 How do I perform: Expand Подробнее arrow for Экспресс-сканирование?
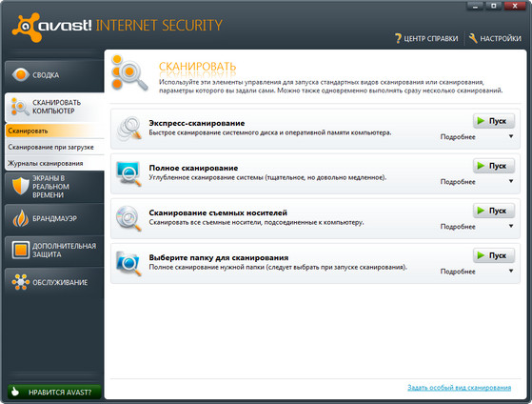tap(511, 136)
